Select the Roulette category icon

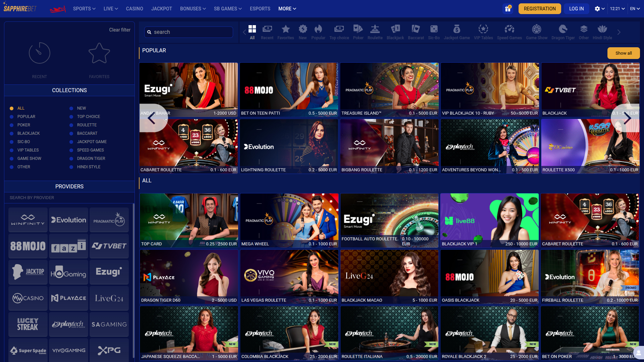tap(375, 32)
